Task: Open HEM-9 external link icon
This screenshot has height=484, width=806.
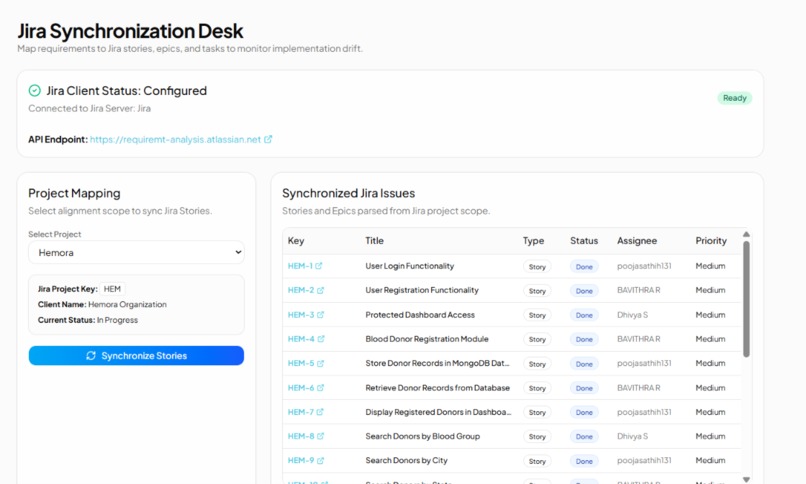Action: [x=320, y=460]
